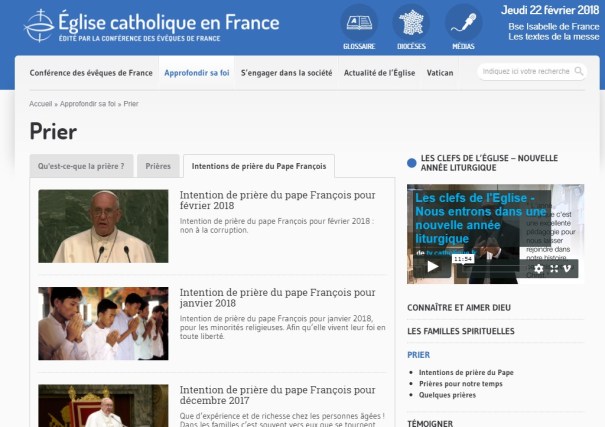
Task: Switch to Qu'est-ce-que la prière ? tab
Action: tap(81, 166)
